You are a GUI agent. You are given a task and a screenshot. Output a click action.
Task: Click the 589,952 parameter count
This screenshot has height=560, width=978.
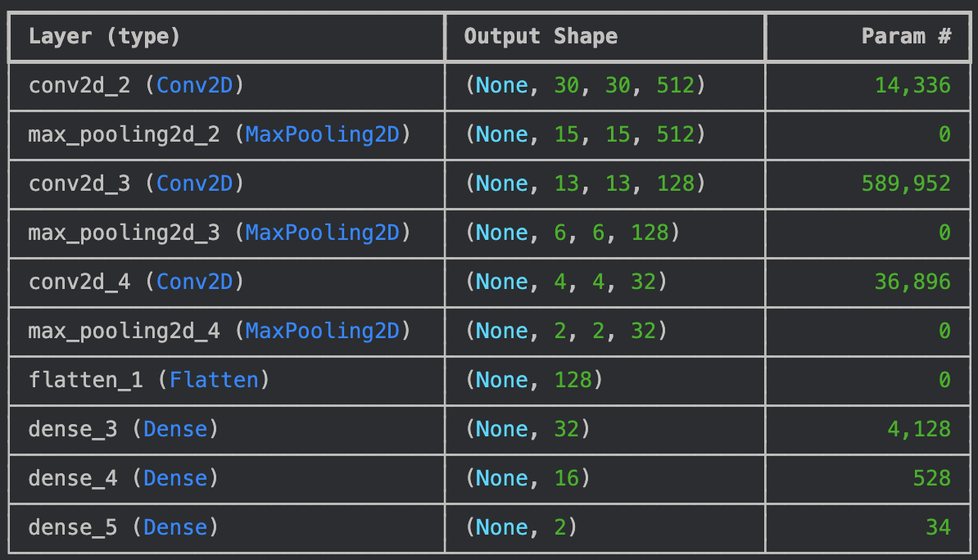coord(905,184)
